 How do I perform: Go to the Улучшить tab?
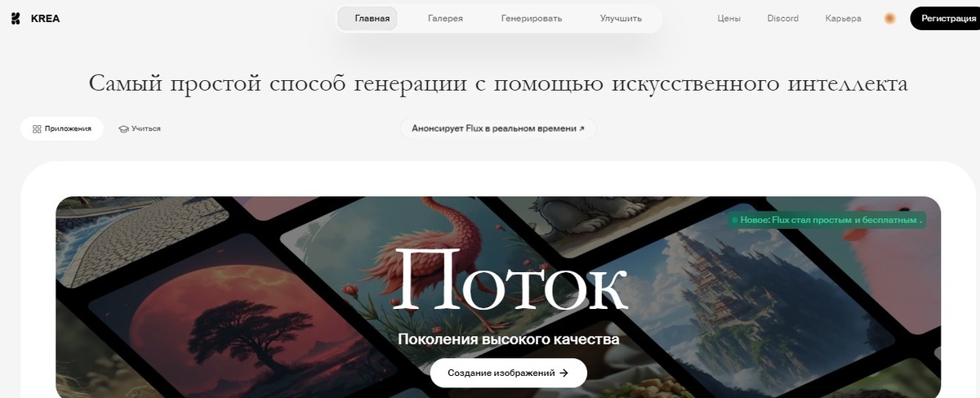pos(621,18)
